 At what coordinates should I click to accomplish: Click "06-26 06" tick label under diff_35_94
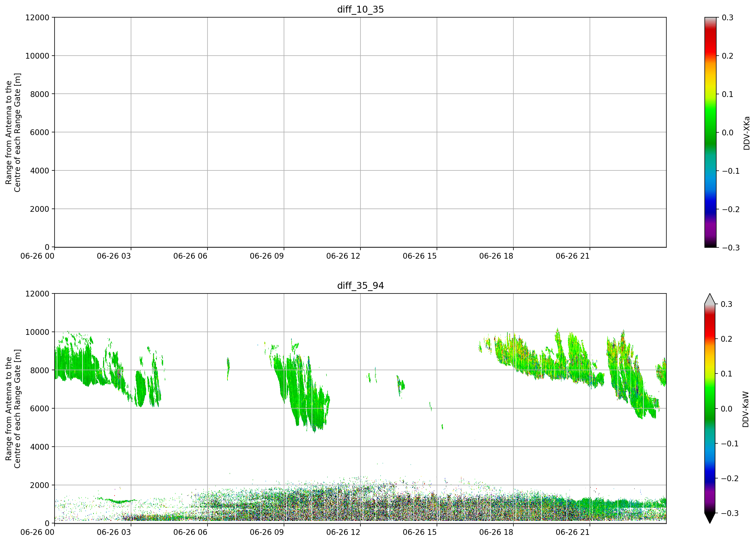tap(190, 532)
